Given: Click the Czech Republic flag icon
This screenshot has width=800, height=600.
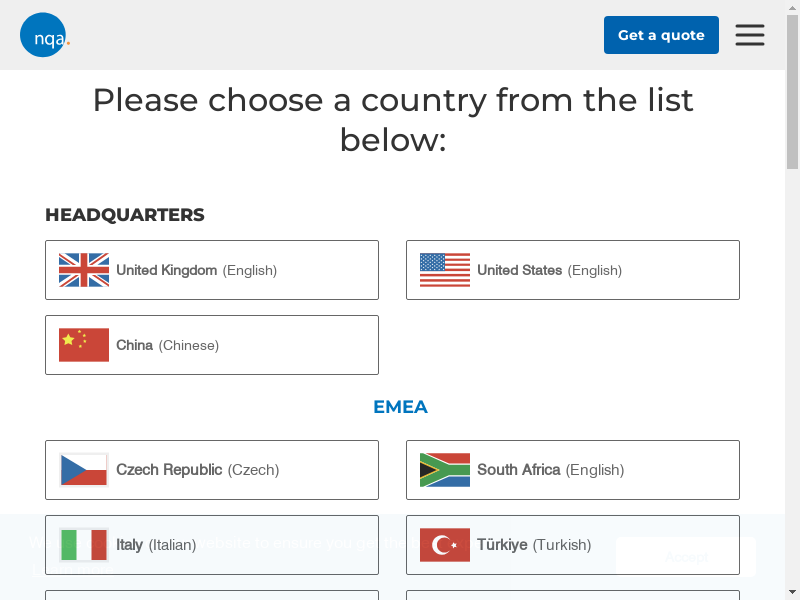Looking at the screenshot, I should [84, 470].
